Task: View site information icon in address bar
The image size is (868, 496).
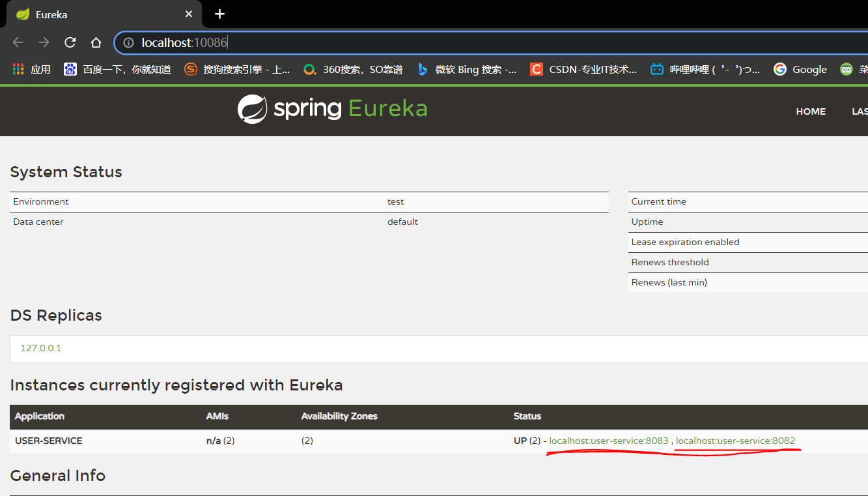Action: click(x=128, y=42)
